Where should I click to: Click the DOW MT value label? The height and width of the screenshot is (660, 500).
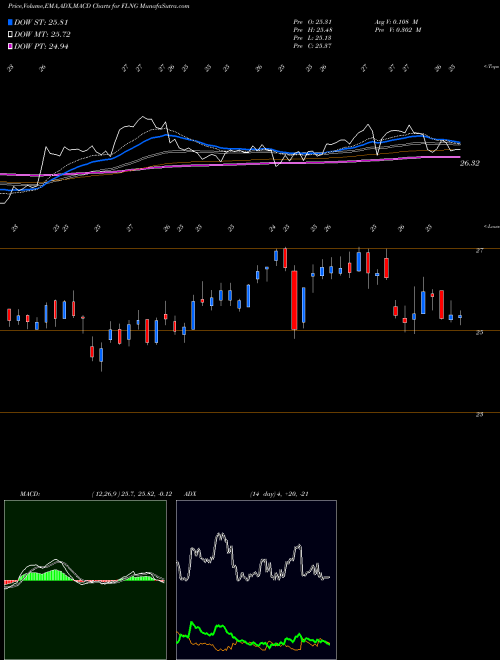point(42,35)
